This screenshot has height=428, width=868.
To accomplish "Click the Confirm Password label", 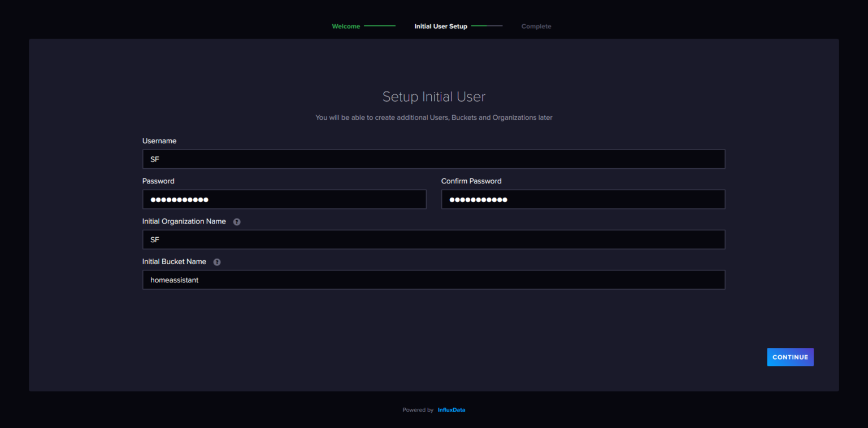I will pos(471,181).
